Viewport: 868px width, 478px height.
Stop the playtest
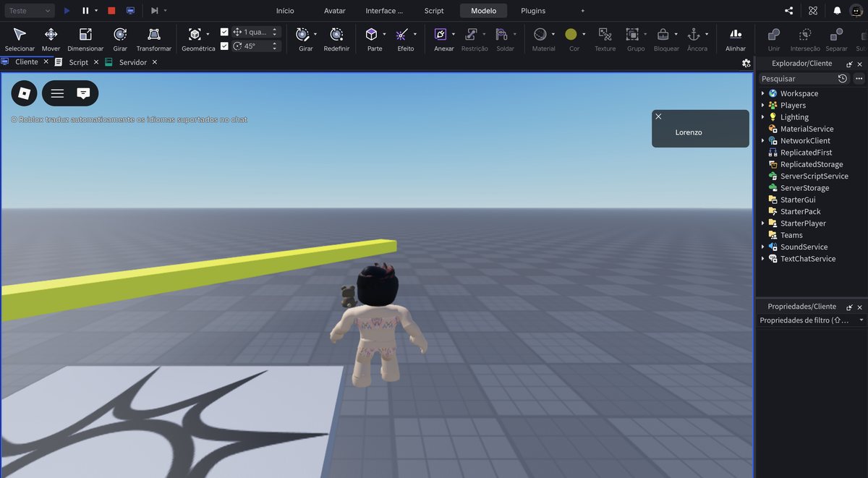[x=111, y=11]
